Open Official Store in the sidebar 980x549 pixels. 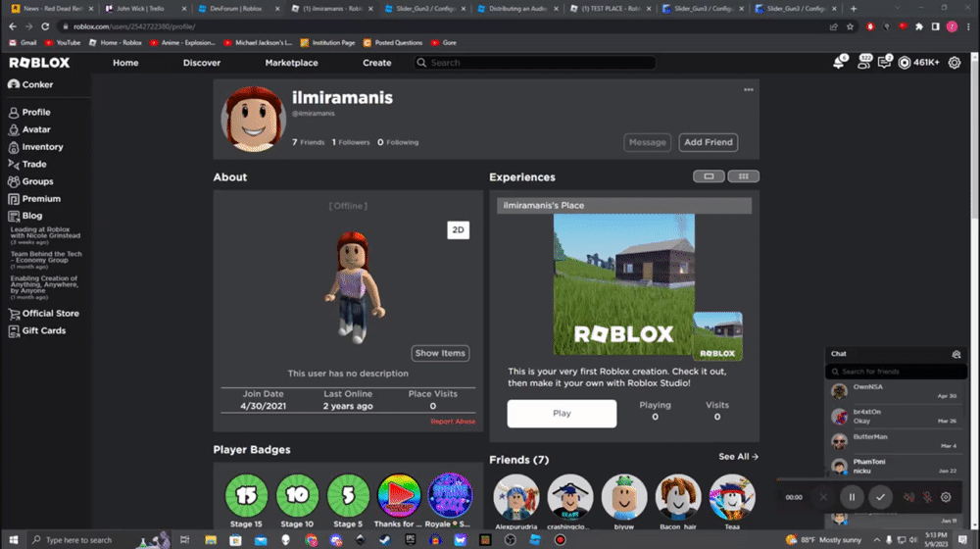tap(43, 314)
